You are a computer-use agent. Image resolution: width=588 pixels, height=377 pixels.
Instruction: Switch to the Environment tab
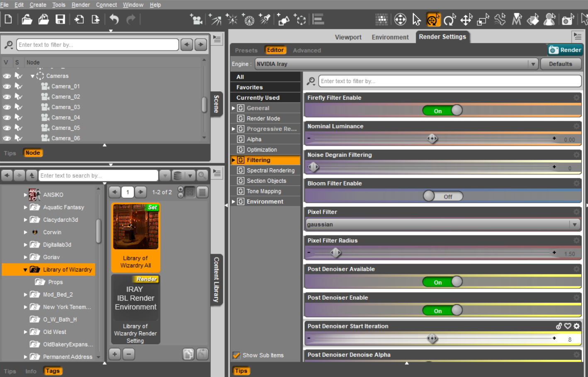point(390,37)
